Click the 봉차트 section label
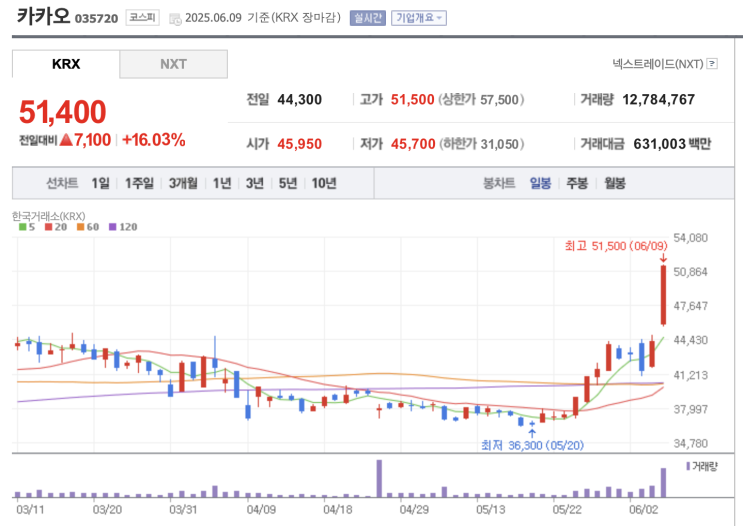This screenshot has height=526, width=743. (499, 183)
